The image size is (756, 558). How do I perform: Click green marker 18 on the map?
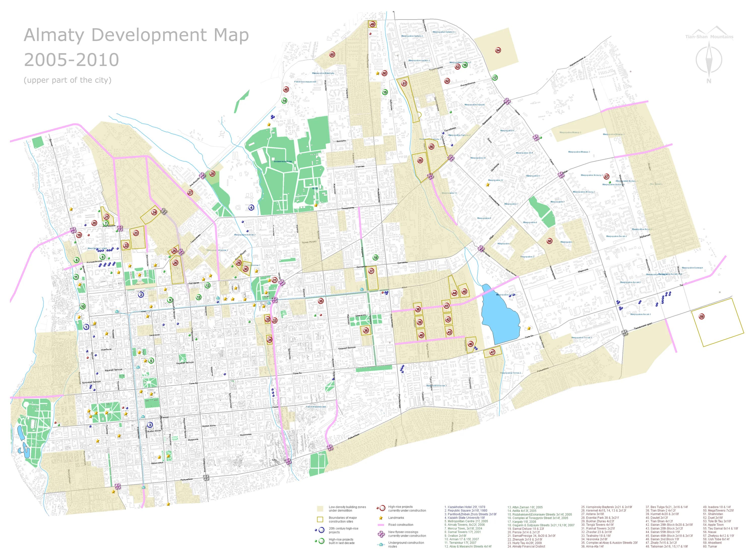[x=375, y=258]
